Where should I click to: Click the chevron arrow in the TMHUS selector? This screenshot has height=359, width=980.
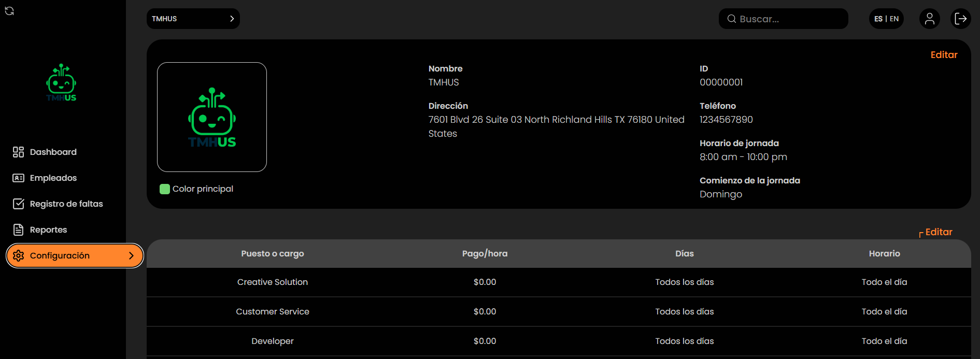click(232, 19)
